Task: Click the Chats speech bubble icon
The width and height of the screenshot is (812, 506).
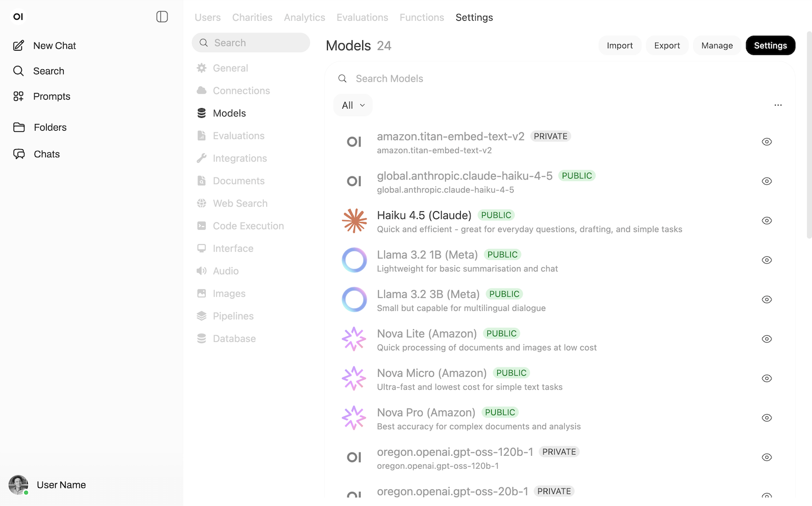Action: (x=19, y=154)
